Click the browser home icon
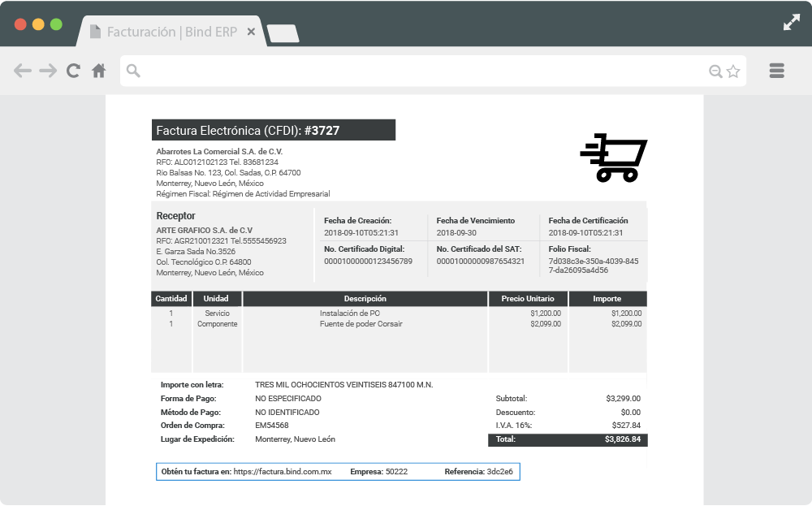 point(98,71)
